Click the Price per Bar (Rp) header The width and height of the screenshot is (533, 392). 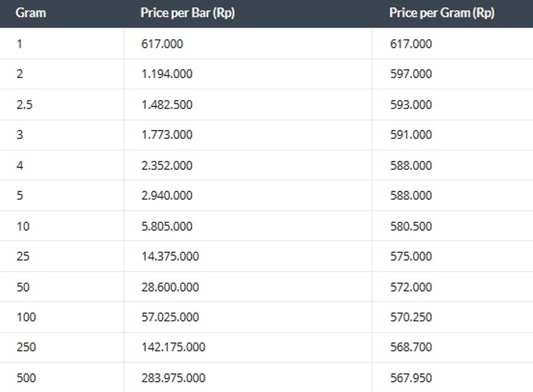(x=187, y=13)
